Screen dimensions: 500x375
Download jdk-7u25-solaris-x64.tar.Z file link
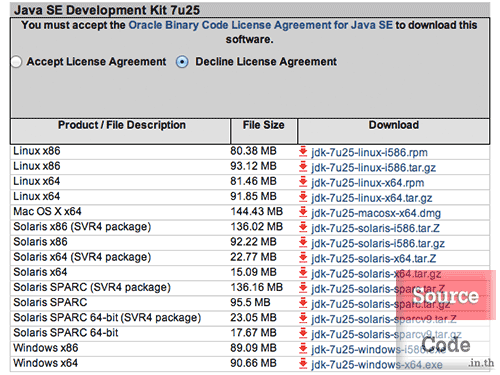tap(374, 259)
